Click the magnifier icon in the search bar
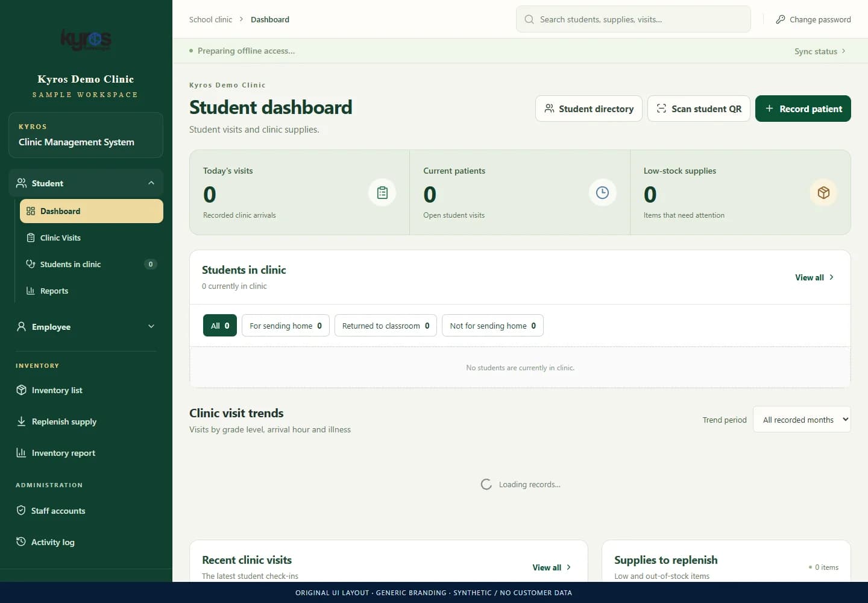868x603 pixels. 529,19
